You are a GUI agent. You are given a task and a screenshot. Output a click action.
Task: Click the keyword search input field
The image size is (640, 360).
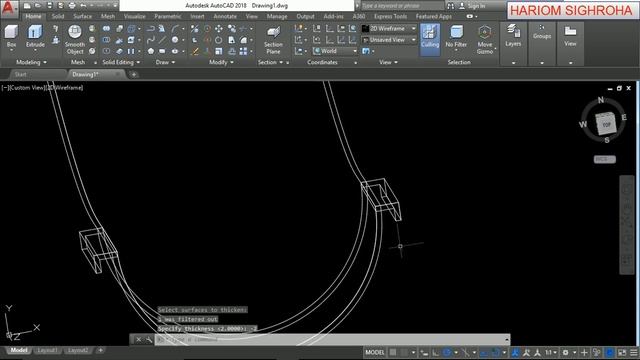pyautogui.click(x=402, y=6)
